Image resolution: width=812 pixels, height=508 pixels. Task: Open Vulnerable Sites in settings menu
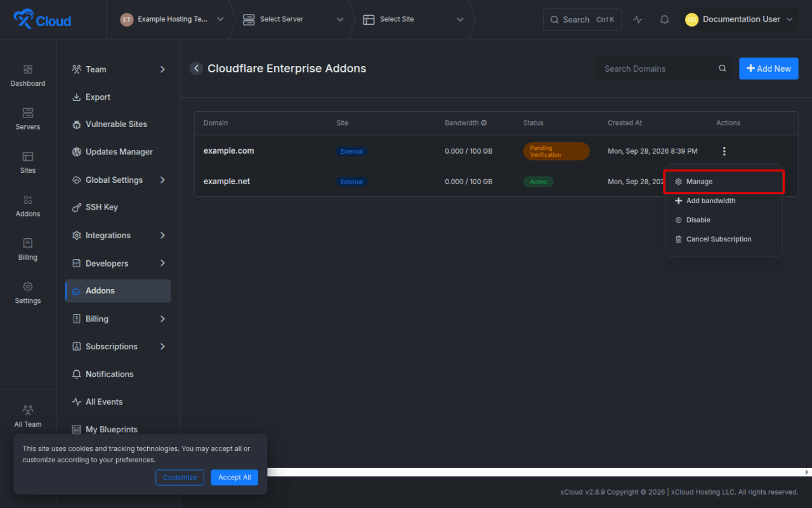(118, 124)
